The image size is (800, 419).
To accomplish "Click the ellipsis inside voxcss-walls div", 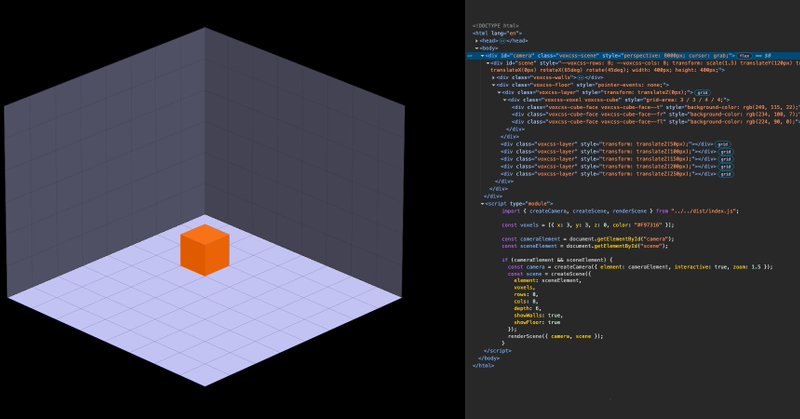I will coord(580,78).
